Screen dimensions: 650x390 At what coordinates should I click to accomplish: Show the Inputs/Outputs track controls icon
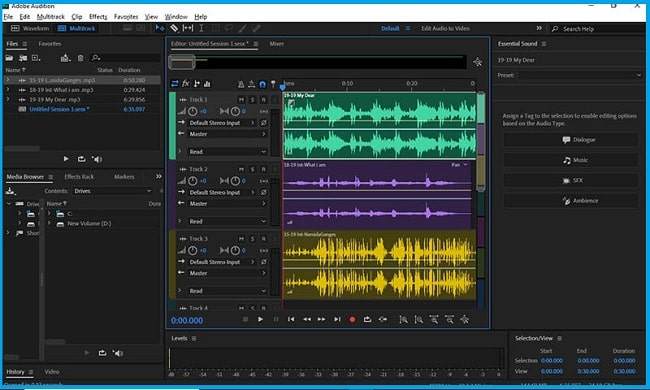click(x=175, y=84)
